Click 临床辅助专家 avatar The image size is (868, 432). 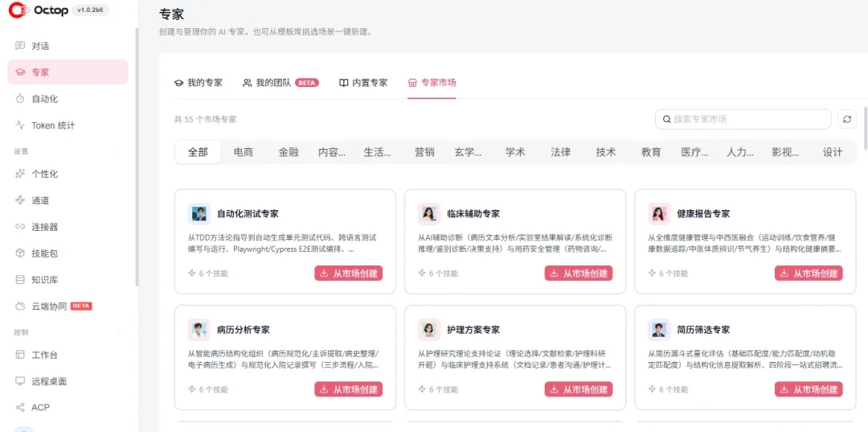[x=428, y=214]
